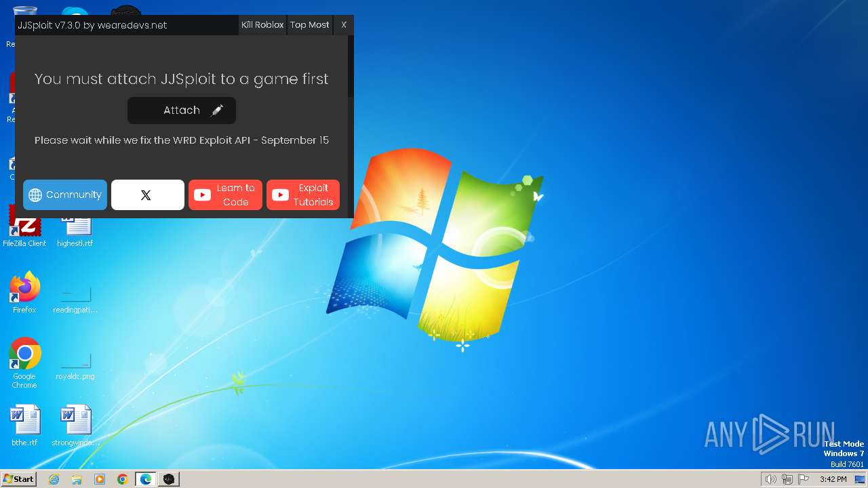Select the Google Chrome desktop shortcut

coord(24,364)
